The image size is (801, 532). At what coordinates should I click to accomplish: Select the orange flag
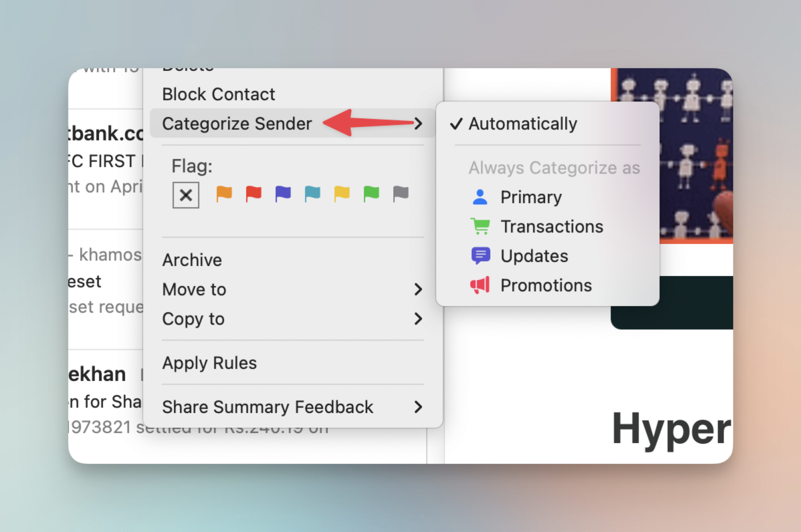[x=224, y=194]
